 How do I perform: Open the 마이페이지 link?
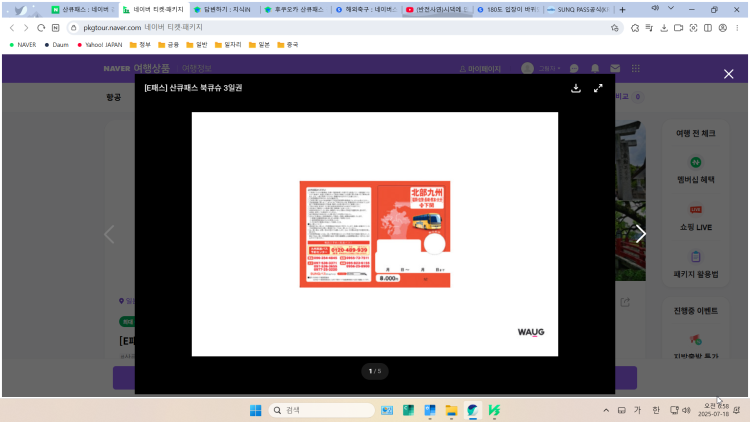(480, 69)
